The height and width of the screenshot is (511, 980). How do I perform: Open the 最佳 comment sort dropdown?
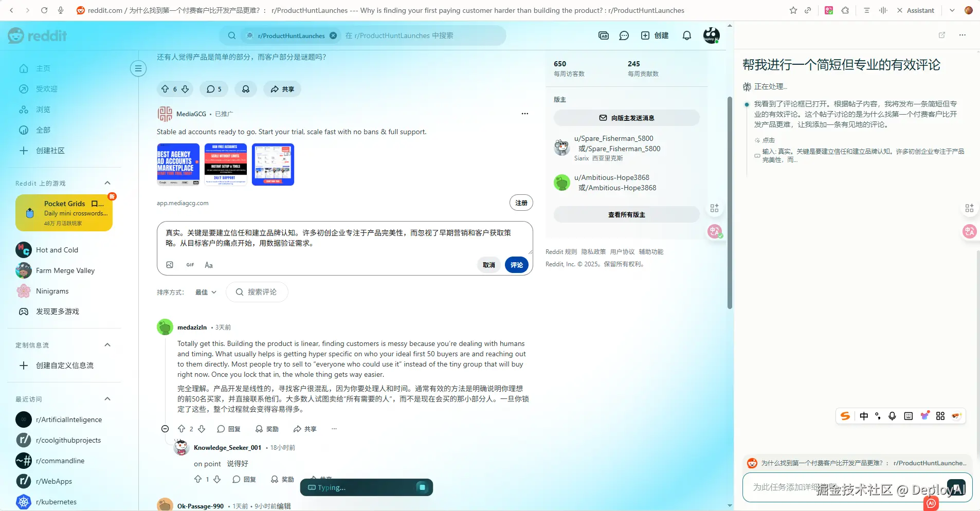click(x=205, y=291)
